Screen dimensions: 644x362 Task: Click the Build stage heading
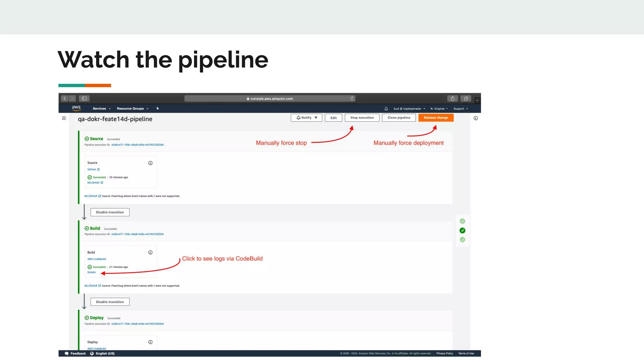click(95, 228)
